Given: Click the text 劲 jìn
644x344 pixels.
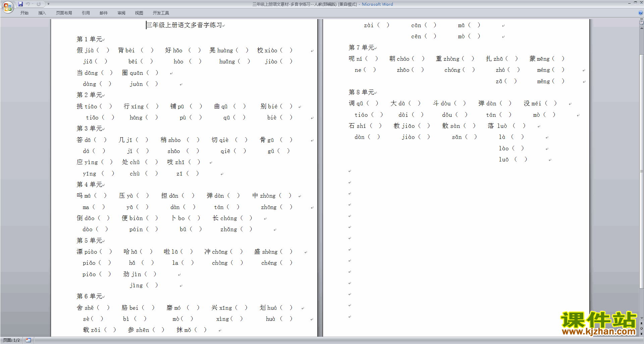Looking at the screenshot, I should (132, 274).
